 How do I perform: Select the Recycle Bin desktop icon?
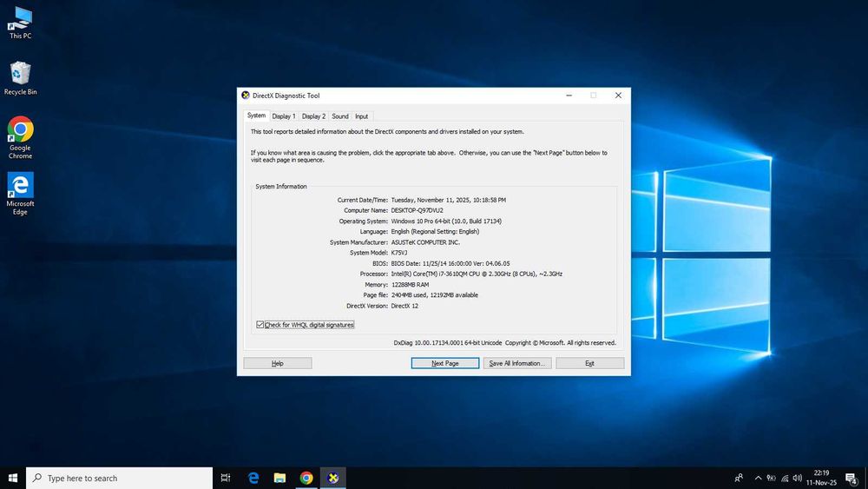click(21, 78)
